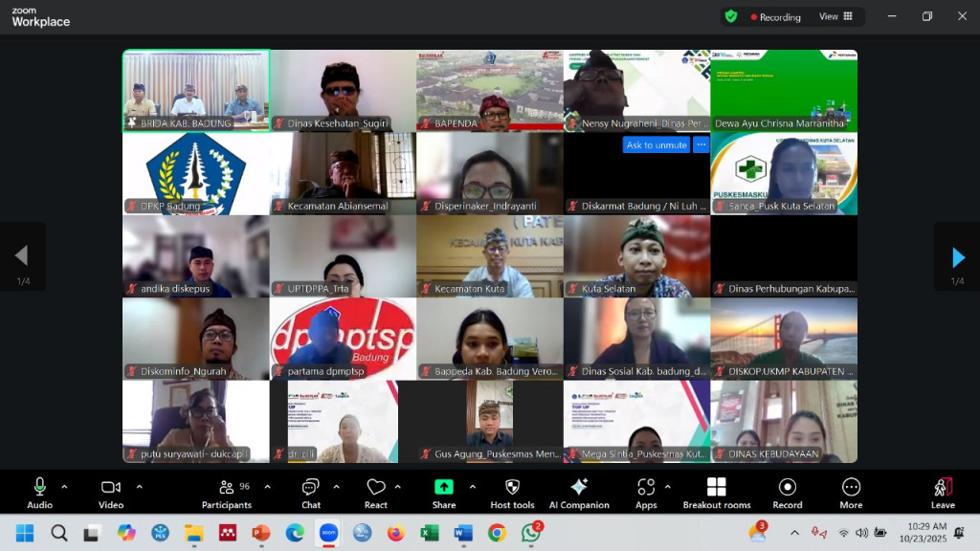The width and height of the screenshot is (980, 551).
Task: Open Breakout rooms
Action: click(716, 493)
